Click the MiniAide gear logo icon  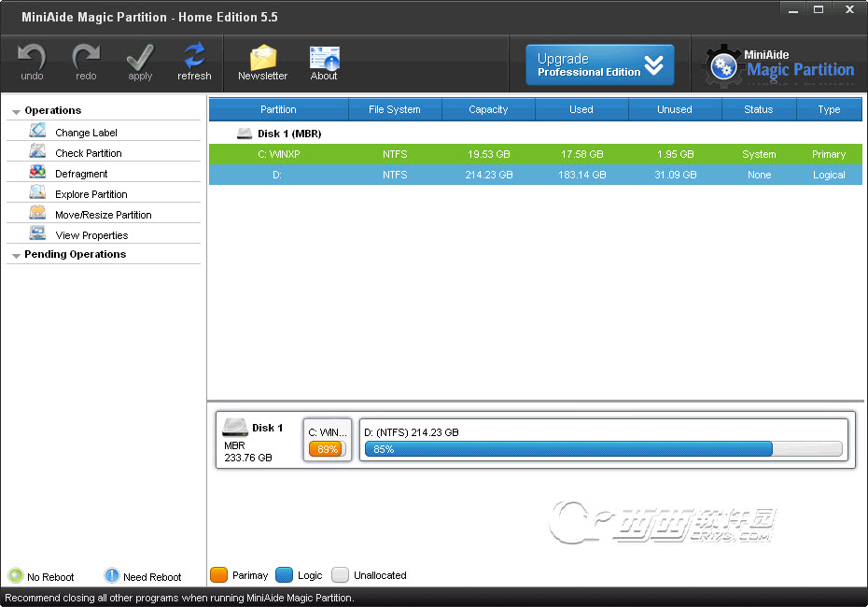tap(723, 66)
